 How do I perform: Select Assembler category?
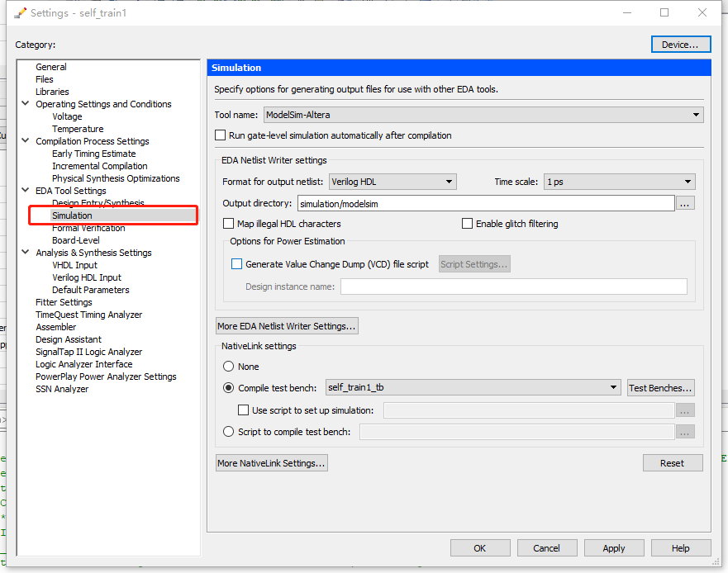click(x=55, y=327)
